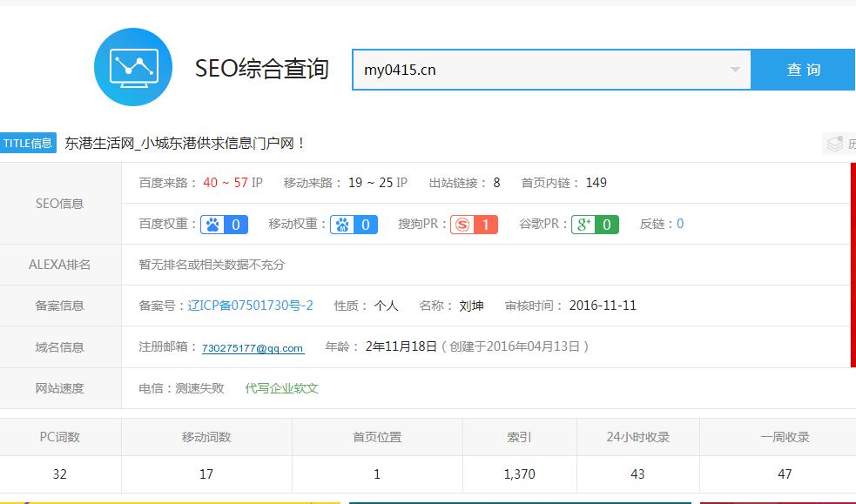Click the TITLE信息 blue label
Image resolution: width=856 pixels, height=504 pixels.
tap(28, 144)
